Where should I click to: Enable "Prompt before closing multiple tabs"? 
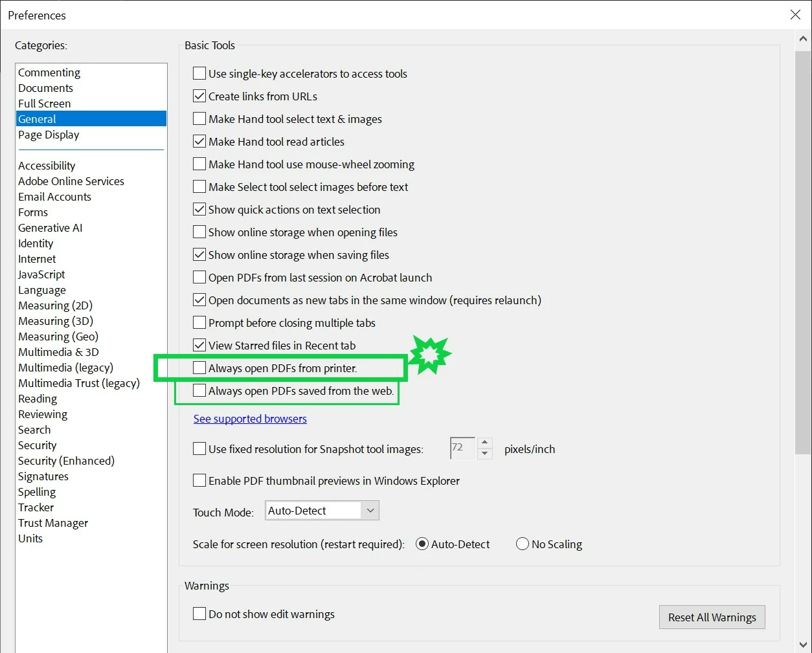click(199, 322)
